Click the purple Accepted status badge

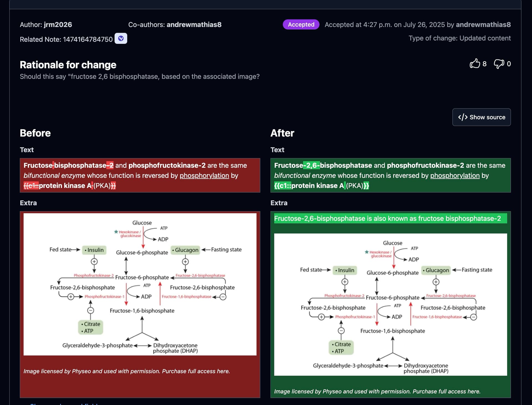[x=301, y=25]
